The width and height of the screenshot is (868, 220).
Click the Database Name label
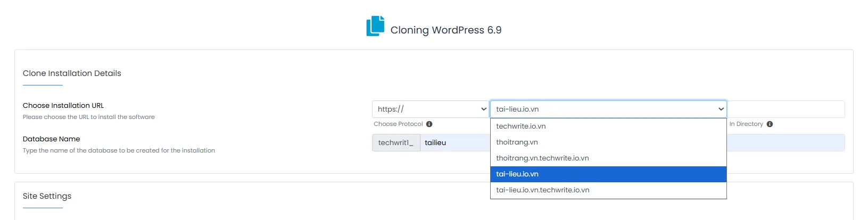[51, 139]
